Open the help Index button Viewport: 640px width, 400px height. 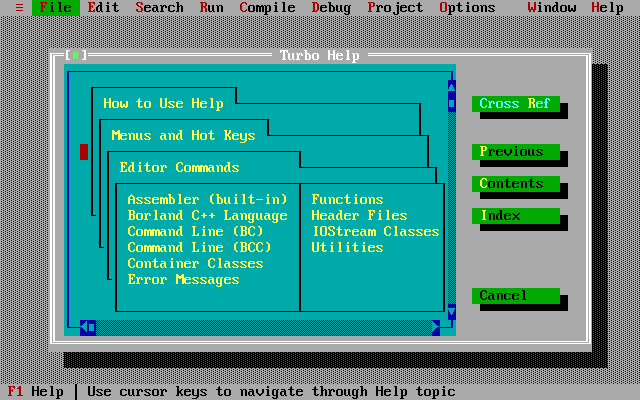(x=516, y=216)
